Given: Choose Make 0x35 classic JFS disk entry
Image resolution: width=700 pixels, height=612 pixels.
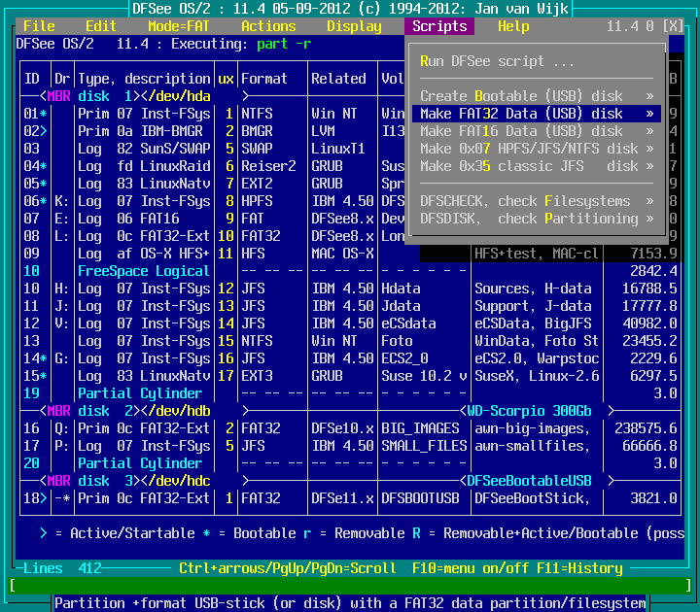Looking at the screenshot, I should (536, 166).
